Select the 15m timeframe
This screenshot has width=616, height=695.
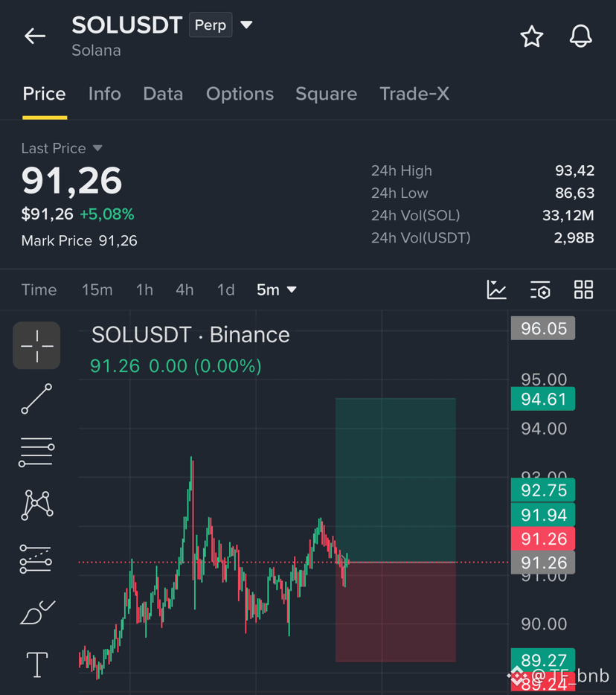[x=97, y=290]
